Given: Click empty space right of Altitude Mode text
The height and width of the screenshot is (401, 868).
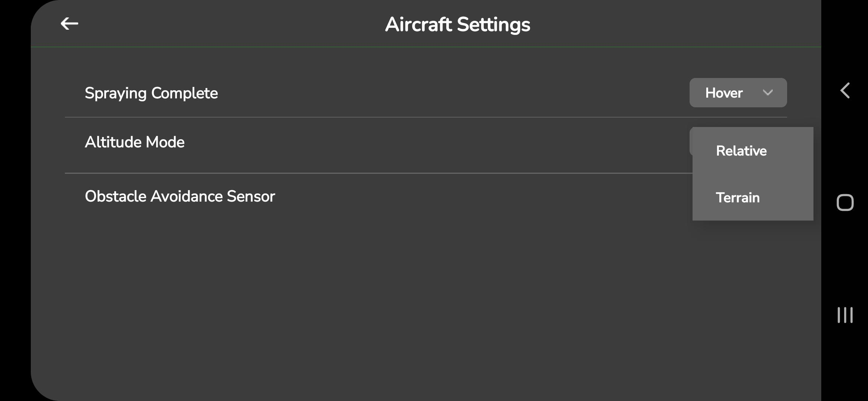Looking at the screenshot, I should click(x=408, y=142).
